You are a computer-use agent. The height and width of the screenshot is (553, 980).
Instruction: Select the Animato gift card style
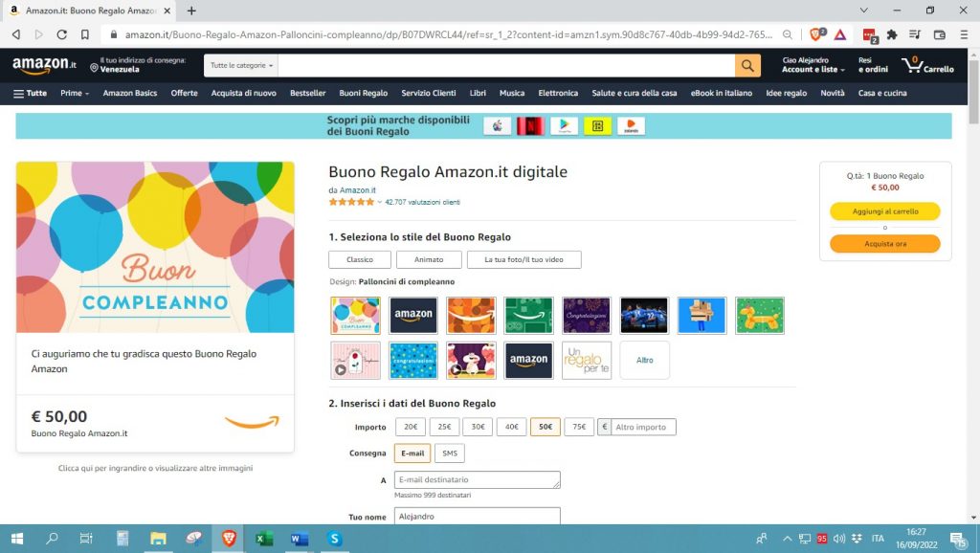(429, 259)
